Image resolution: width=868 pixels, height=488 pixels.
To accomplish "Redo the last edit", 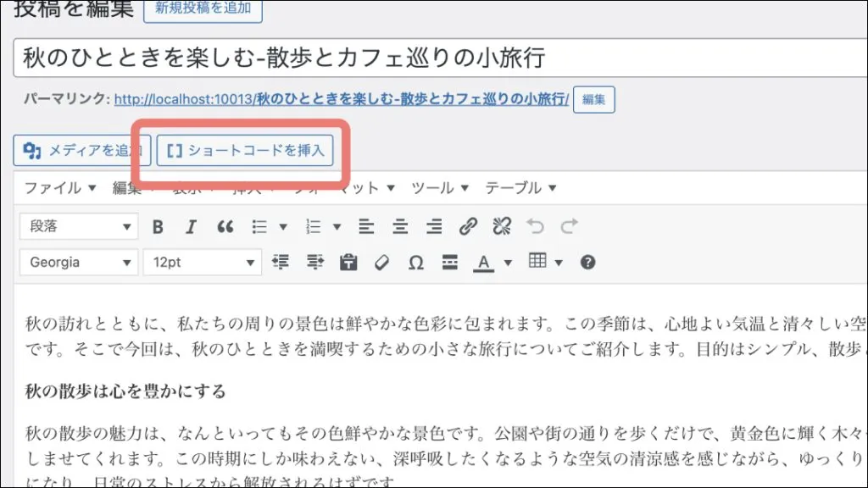I will pyautogui.click(x=569, y=227).
